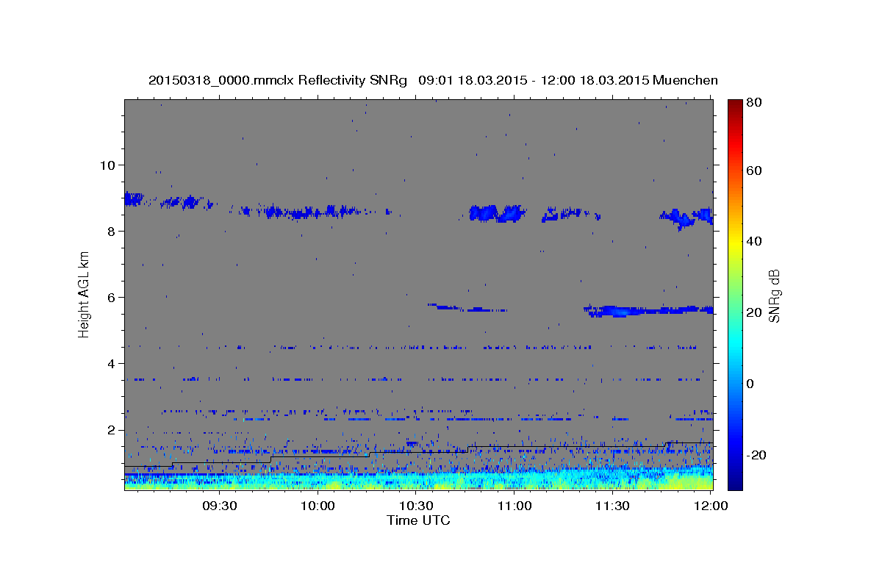Click the 12:00 time tick label

(711, 506)
